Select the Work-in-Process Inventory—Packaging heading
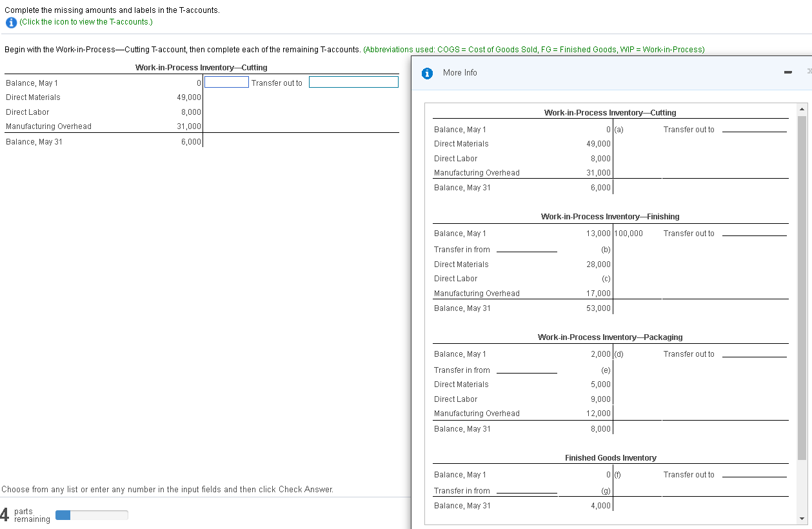 pyautogui.click(x=609, y=337)
